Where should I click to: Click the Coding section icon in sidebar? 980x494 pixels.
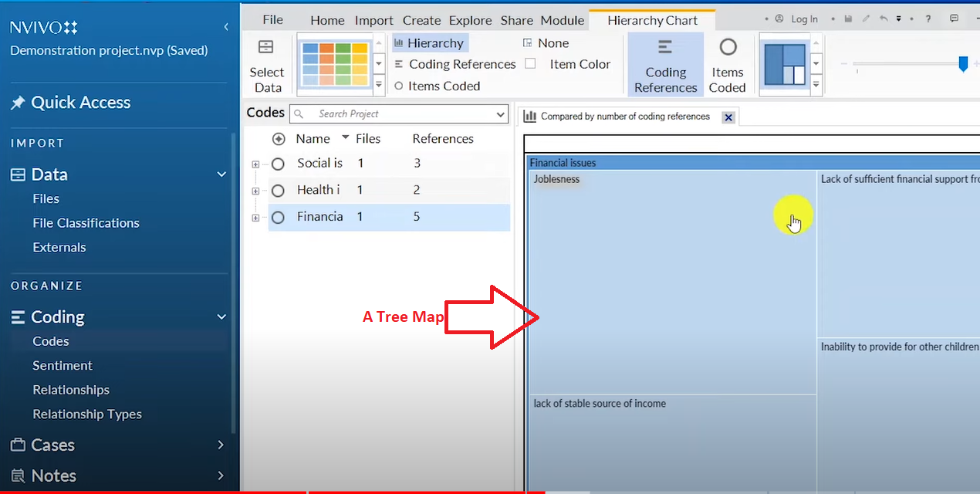[18, 317]
